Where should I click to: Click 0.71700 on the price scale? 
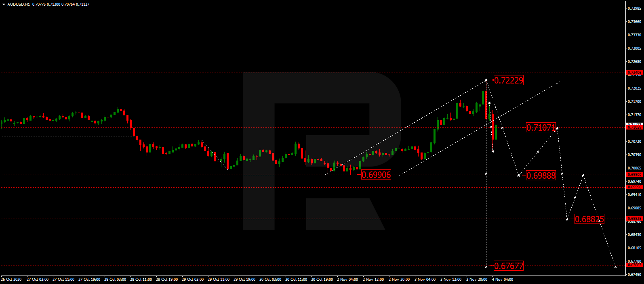634,101
